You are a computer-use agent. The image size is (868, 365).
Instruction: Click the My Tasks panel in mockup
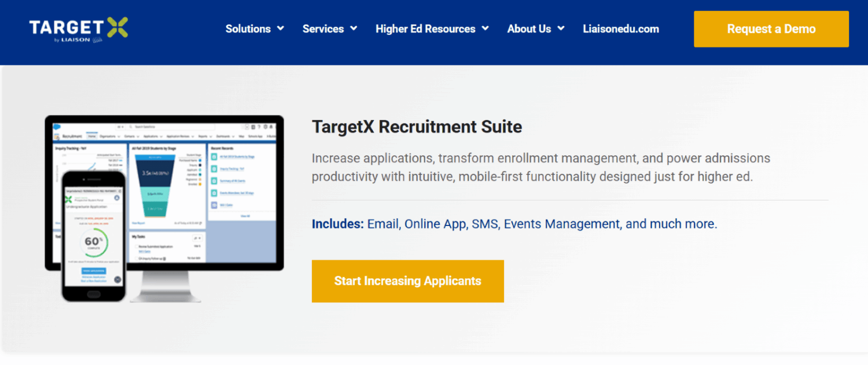tap(167, 247)
